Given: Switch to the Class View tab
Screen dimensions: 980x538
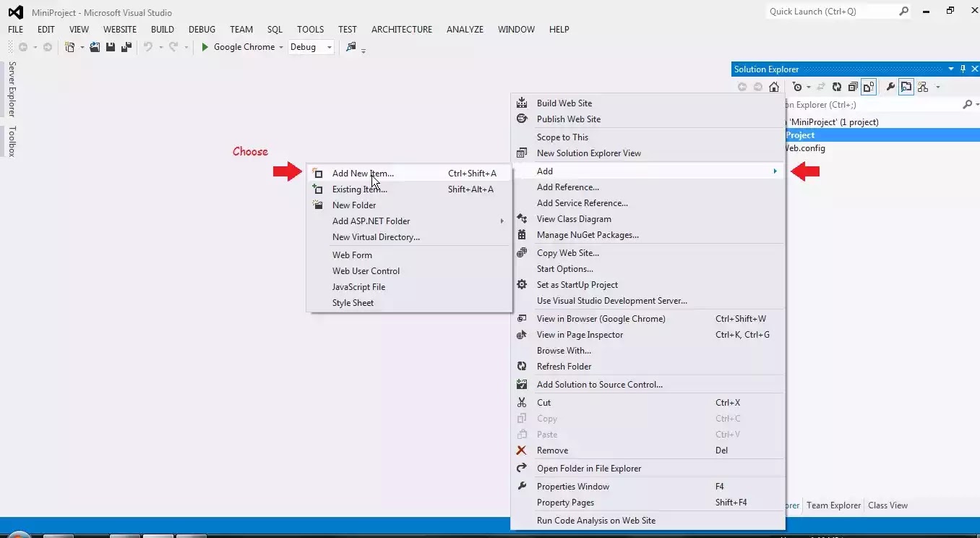Looking at the screenshot, I should (887, 505).
